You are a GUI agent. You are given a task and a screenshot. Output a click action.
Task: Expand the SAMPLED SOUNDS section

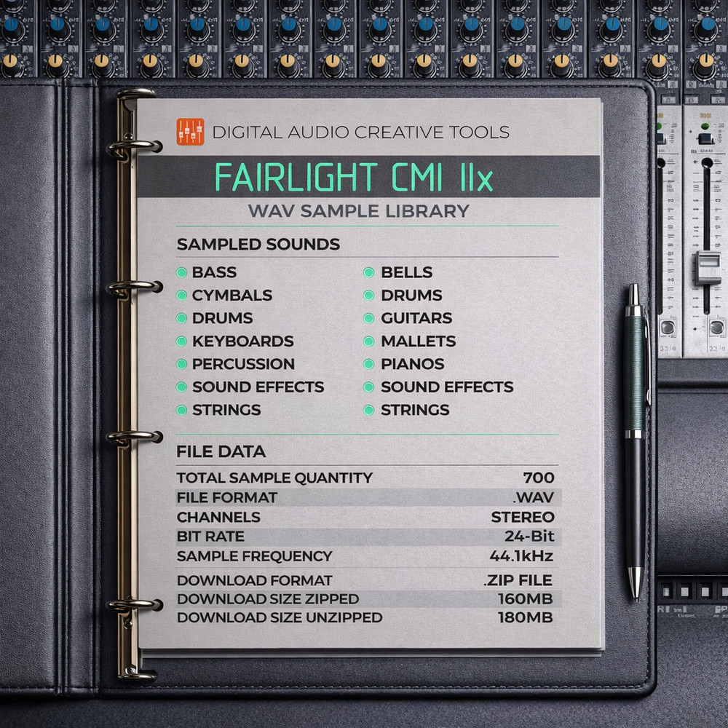[258, 245]
